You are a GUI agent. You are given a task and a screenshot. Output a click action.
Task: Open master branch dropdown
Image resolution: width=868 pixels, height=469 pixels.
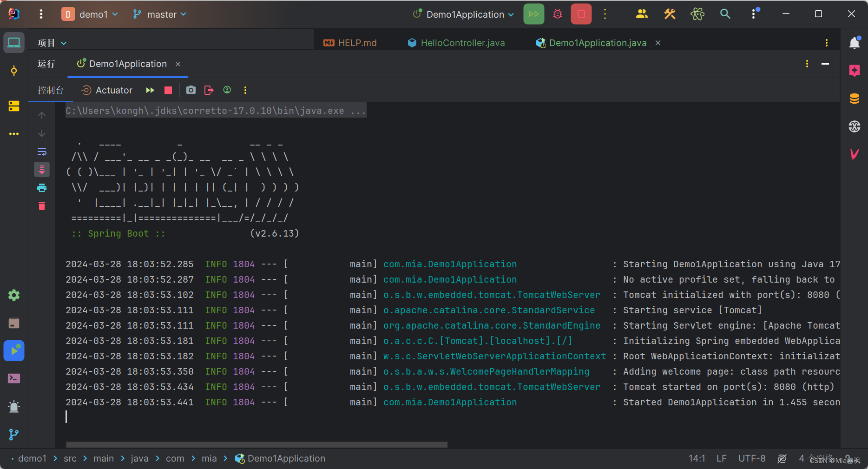point(159,14)
